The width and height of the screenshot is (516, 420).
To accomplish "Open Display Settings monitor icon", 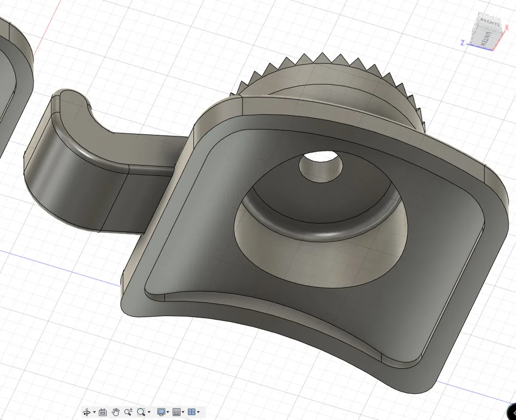I will (161, 412).
